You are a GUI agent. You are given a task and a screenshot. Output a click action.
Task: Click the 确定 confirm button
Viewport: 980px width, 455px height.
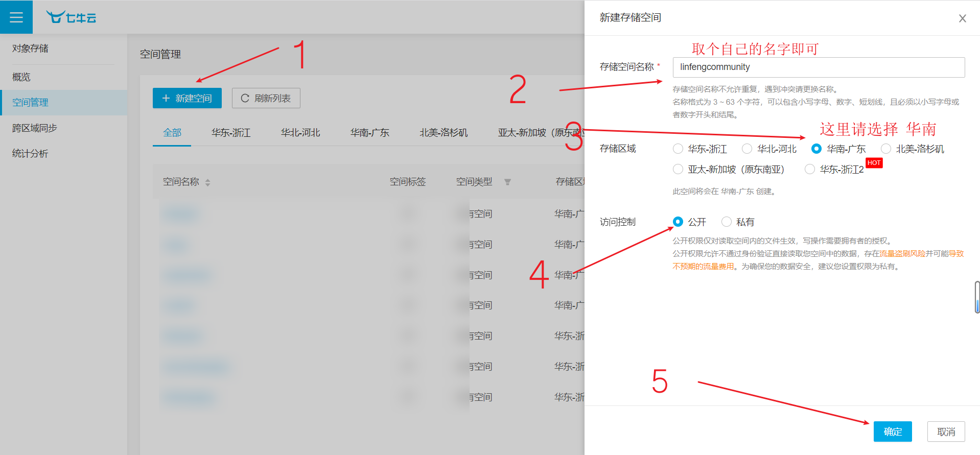point(893,432)
